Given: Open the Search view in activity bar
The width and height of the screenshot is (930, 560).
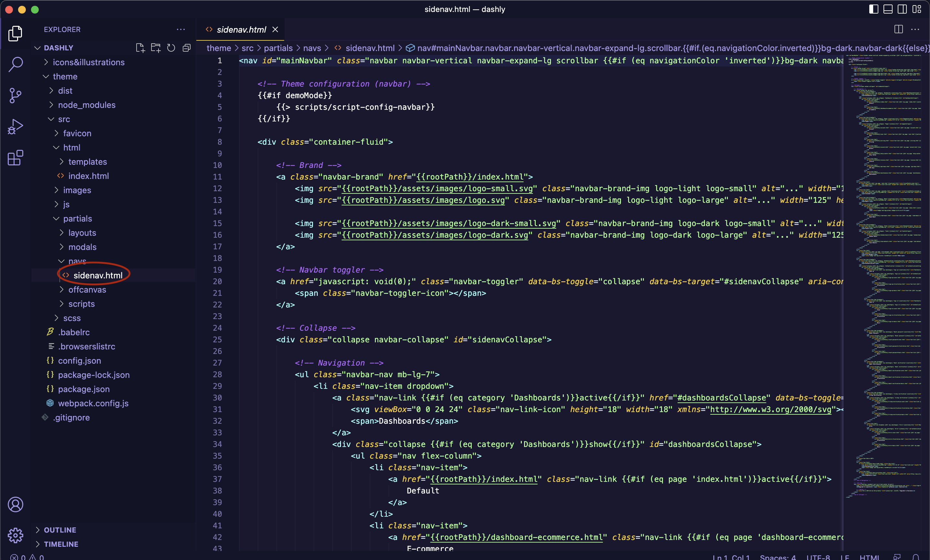Looking at the screenshot, I should point(15,65).
